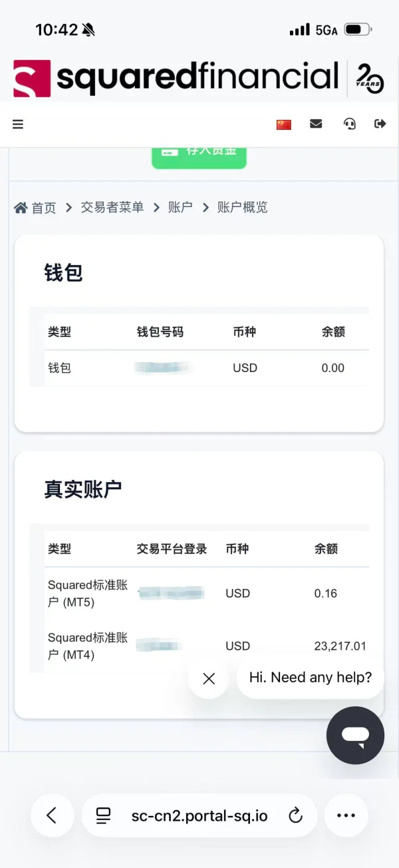399x868 pixels.
Task: Click the SquaredFinancial logo
Action: (176, 78)
